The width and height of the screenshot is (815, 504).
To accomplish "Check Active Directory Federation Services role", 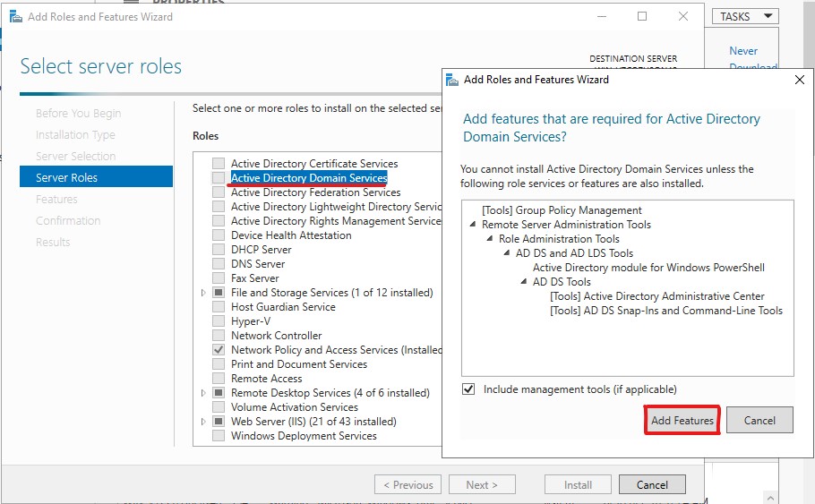I will tap(219, 192).
